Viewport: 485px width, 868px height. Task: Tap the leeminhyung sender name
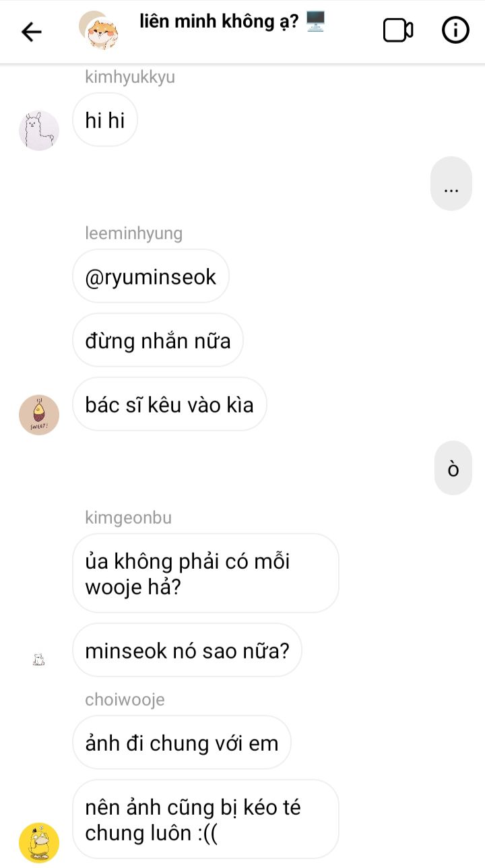pos(134,233)
